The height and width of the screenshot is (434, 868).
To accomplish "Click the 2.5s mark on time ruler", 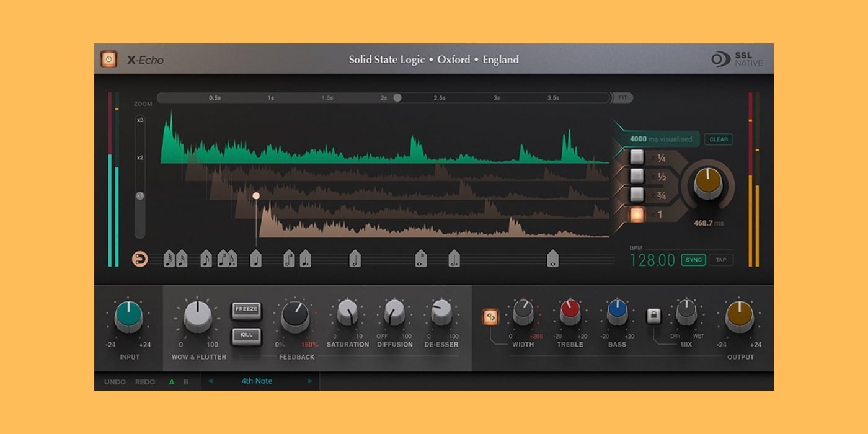I will point(440,98).
